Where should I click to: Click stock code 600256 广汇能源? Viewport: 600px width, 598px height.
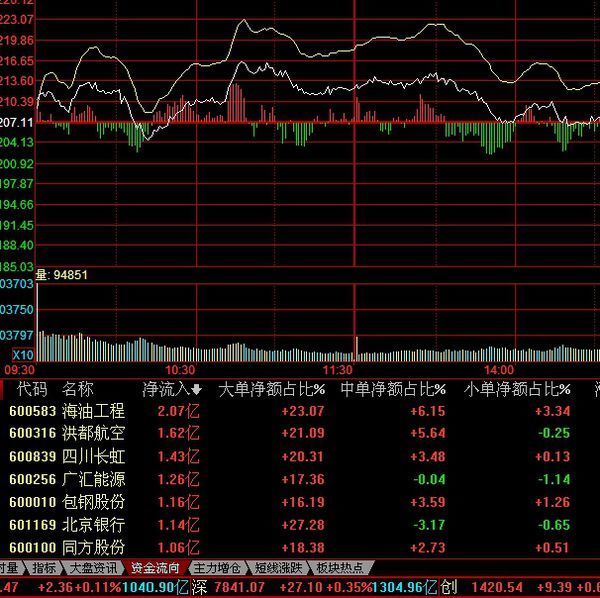(32, 479)
